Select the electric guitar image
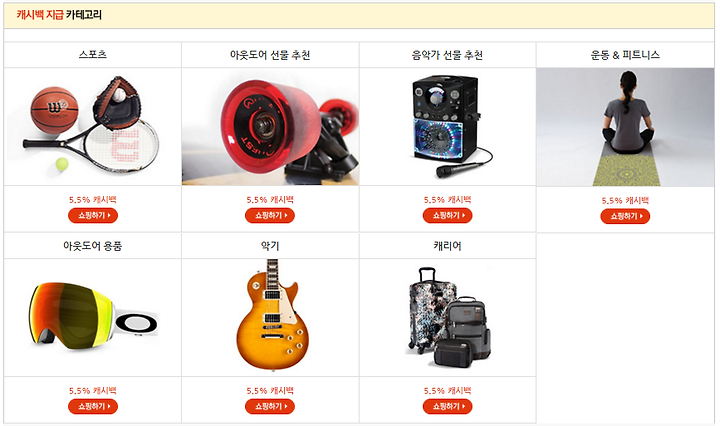 [x=270, y=318]
